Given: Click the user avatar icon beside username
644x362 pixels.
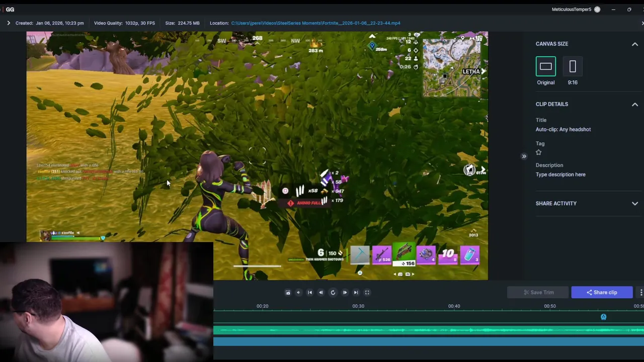Looking at the screenshot, I should 597,10.
